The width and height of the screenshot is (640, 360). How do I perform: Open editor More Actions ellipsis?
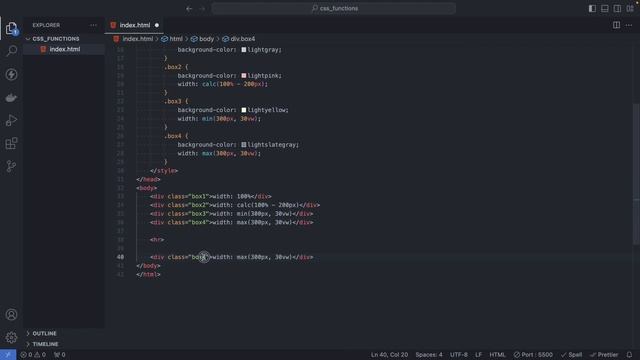[629, 25]
